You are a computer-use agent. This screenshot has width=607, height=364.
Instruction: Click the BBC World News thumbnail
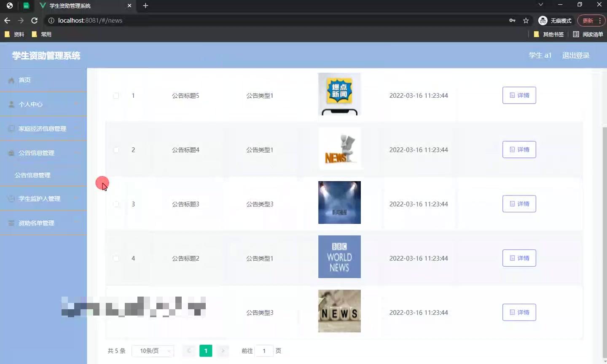tap(339, 257)
